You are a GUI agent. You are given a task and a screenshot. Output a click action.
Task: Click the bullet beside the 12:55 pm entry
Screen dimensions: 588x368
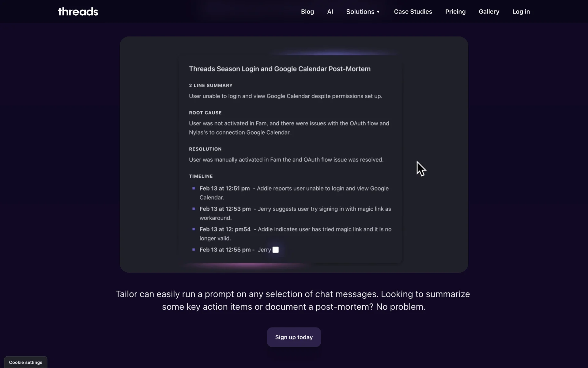[x=194, y=250]
